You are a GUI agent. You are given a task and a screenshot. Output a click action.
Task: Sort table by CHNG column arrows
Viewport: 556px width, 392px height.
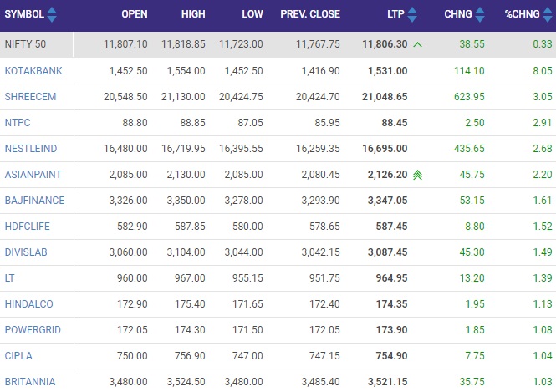[x=480, y=14]
